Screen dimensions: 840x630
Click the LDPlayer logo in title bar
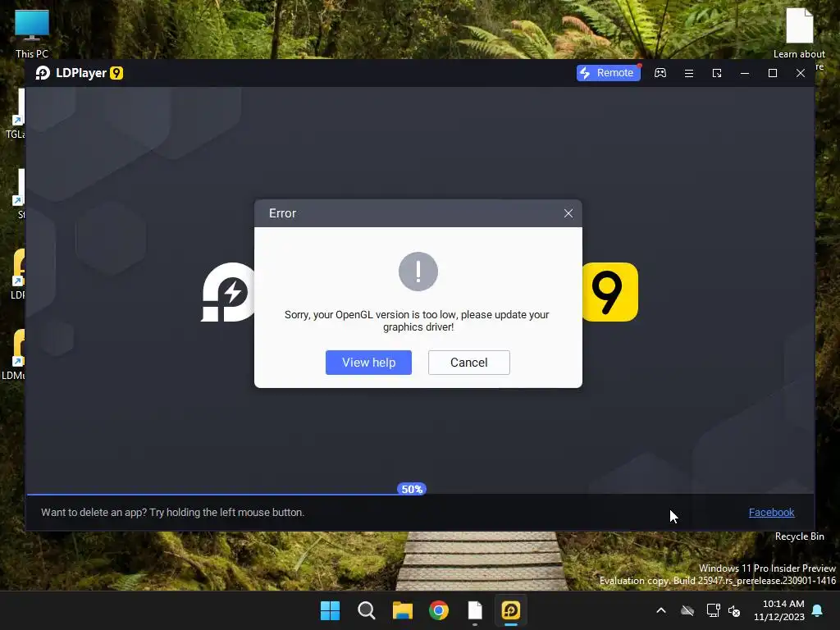43,73
